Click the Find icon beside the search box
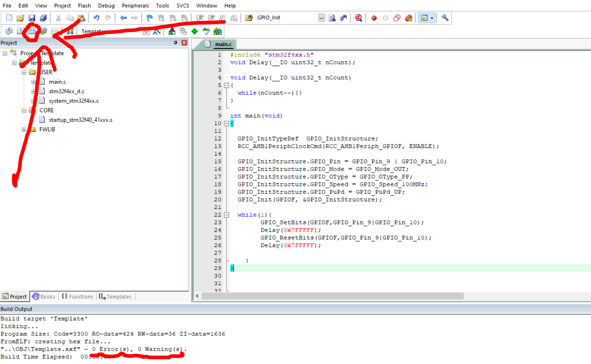Viewport: 591px width, 364px height. 332,18
